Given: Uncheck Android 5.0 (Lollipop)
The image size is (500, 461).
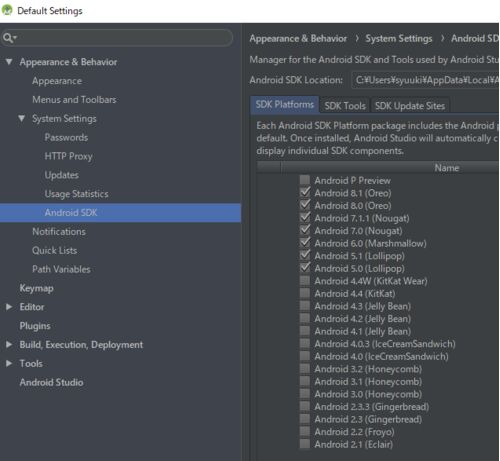Looking at the screenshot, I should pyautogui.click(x=305, y=268).
